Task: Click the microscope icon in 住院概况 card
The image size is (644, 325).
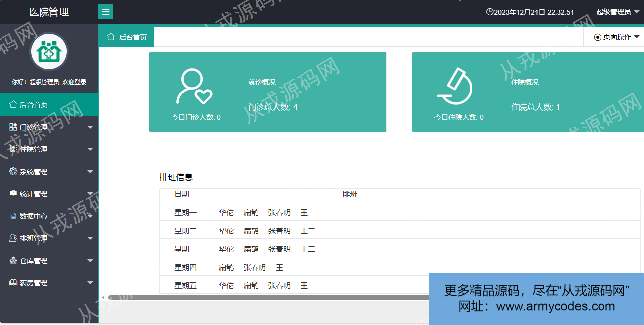Action: [455, 87]
